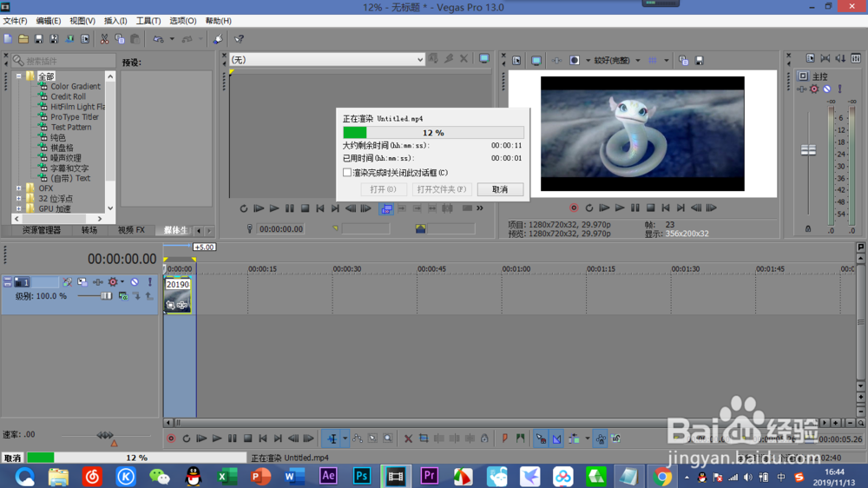Open track 1 automation settings gear
Screen dimensions: 868x488
(113, 282)
